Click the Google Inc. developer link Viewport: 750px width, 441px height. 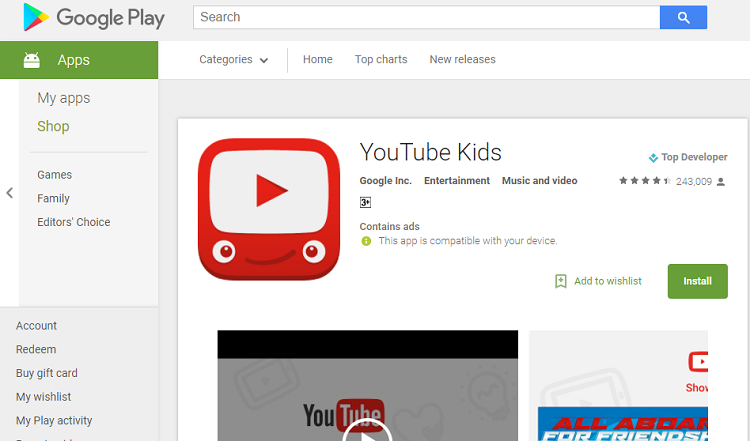point(386,181)
